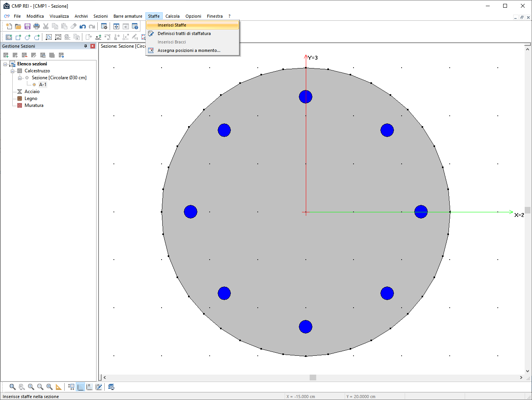Click the add rectangular section icon

click(18, 37)
